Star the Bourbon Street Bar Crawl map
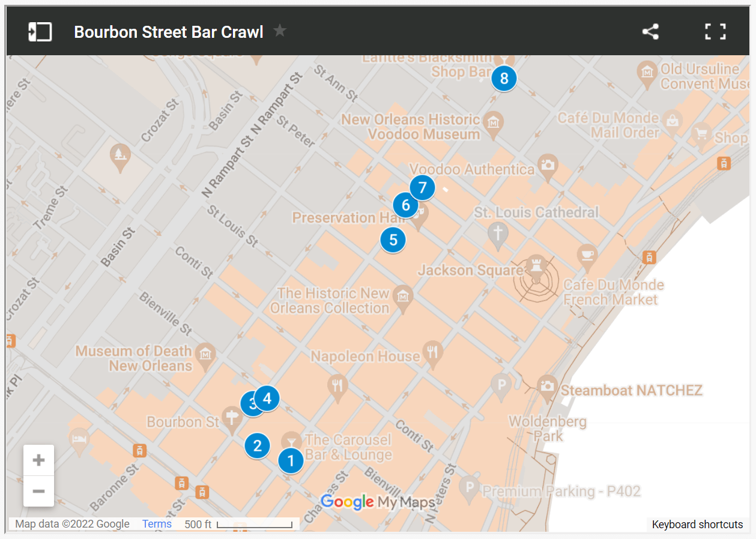This screenshot has width=756, height=539. tap(280, 31)
